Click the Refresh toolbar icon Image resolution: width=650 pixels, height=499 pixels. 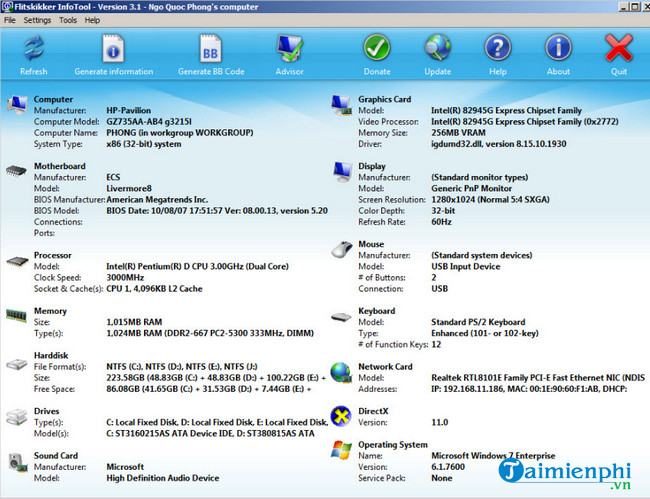tap(34, 48)
